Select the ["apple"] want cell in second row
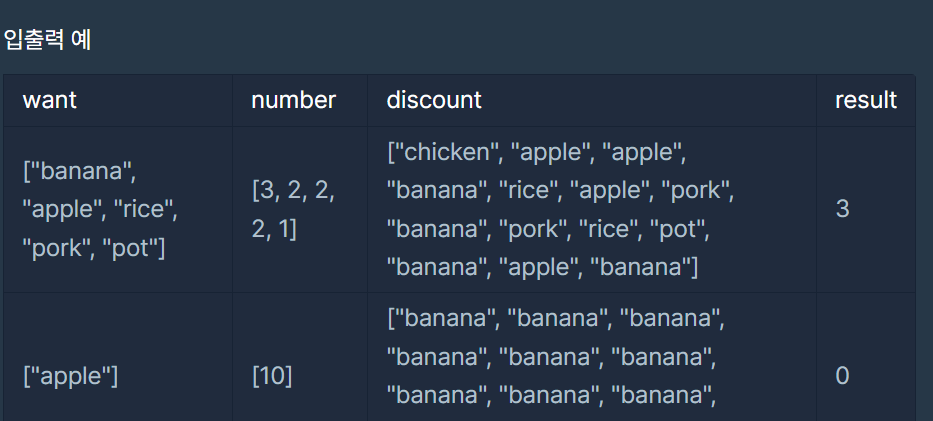 [70, 376]
